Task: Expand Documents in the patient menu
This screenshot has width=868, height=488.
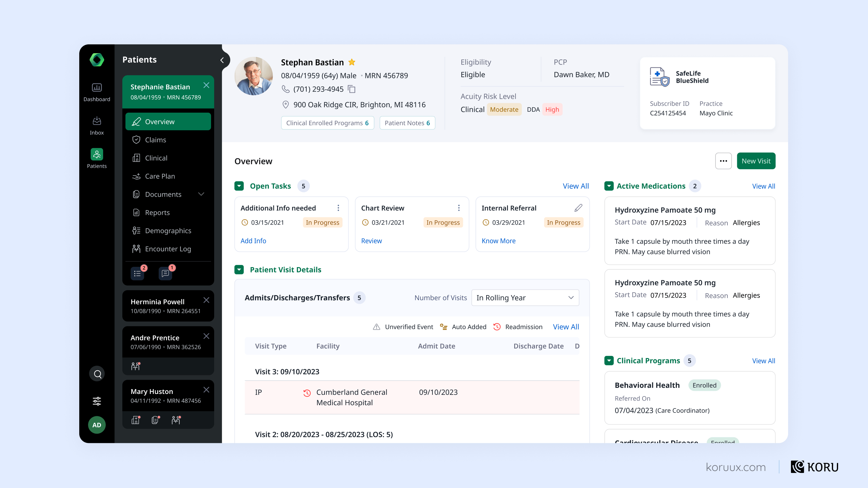Action: pyautogui.click(x=202, y=194)
